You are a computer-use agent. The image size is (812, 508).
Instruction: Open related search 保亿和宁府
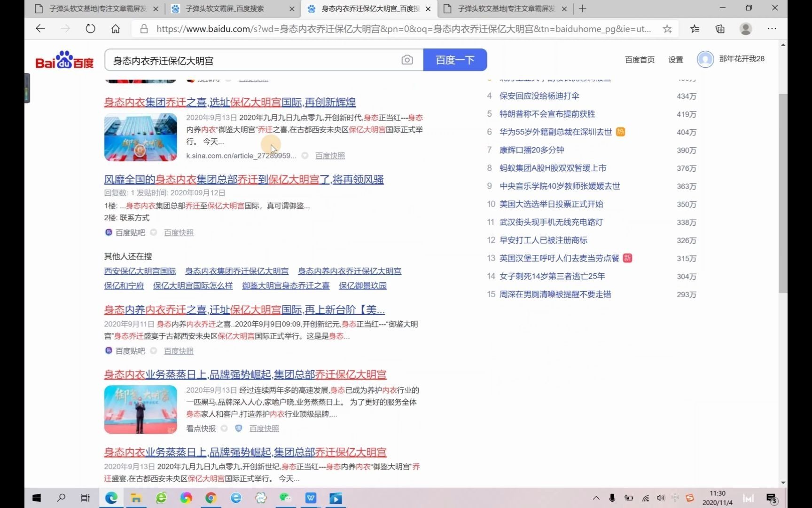[124, 286]
